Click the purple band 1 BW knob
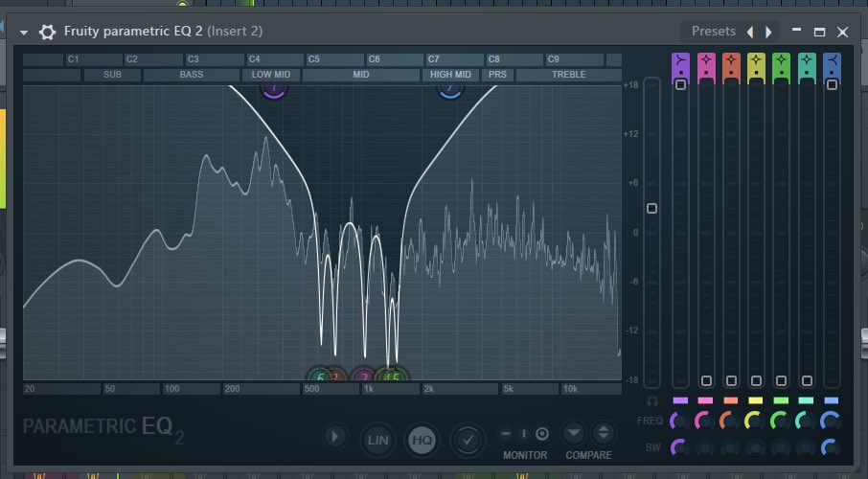Viewport: 868px width, 479px height. [680, 447]
